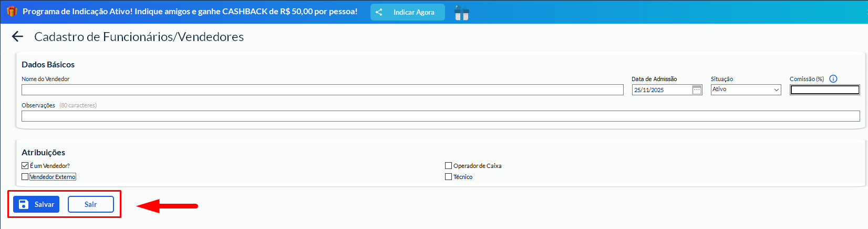
Task: Click the referral program banner text
Action: tap(190, 12)
